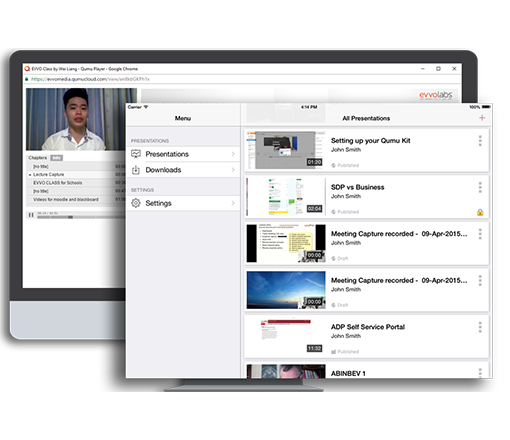Pause the video in the Qumu player
This screenshot has width=510, height=440.
point(31,215)
